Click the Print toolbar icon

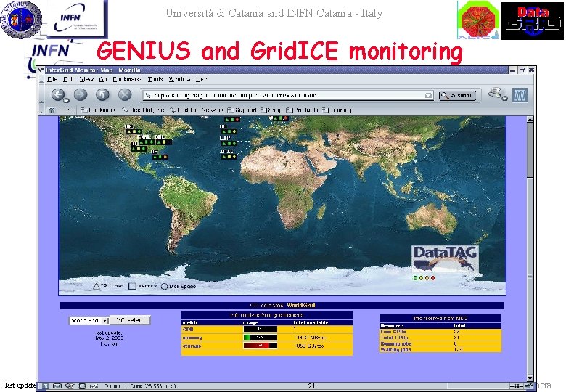[x=495, y=94]
